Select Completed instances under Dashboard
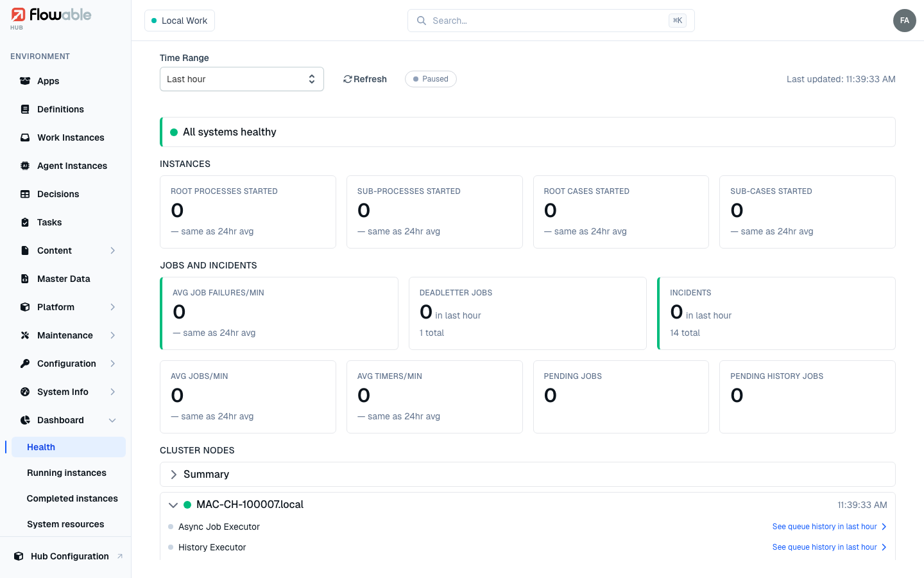The width and height of the screenshot is (924, 578). [68, 498]
